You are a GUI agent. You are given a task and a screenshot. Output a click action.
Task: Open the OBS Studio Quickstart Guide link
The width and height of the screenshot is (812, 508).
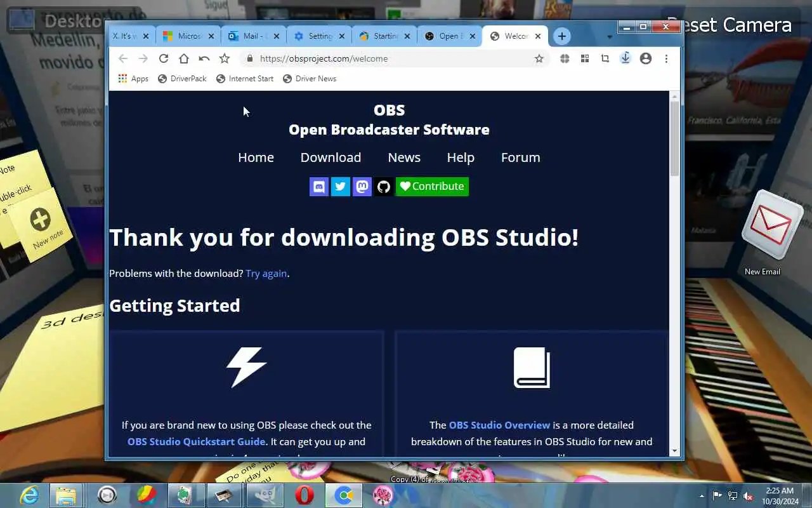click(x=197, y=441)
